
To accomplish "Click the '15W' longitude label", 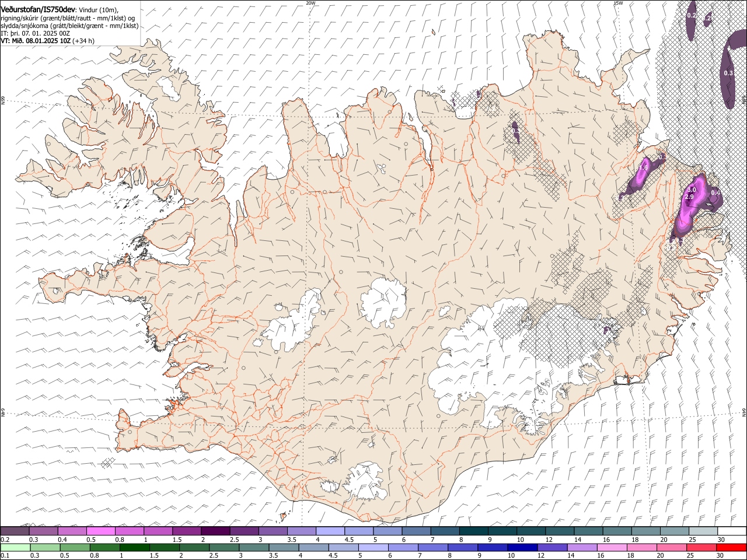I will [618, 3].
